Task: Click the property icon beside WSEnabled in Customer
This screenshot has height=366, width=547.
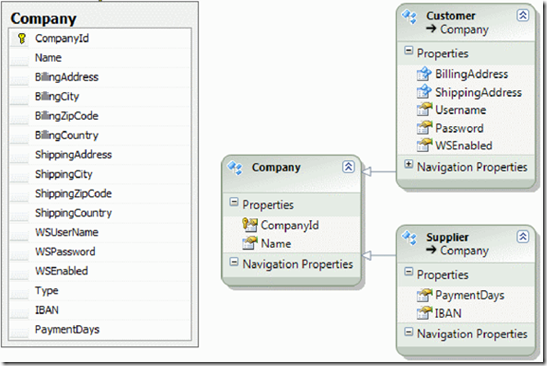Action: pos(424,145)
